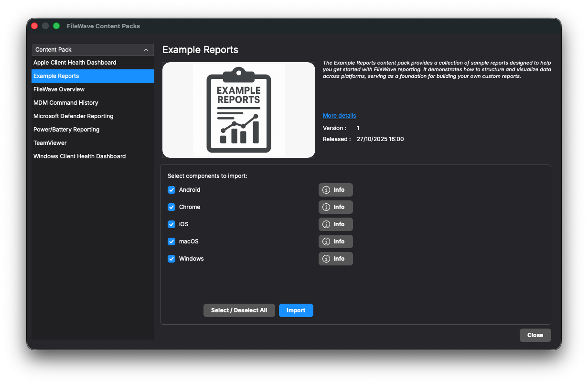Open Microsoft Defender Reporting pack

coord(74,116)
